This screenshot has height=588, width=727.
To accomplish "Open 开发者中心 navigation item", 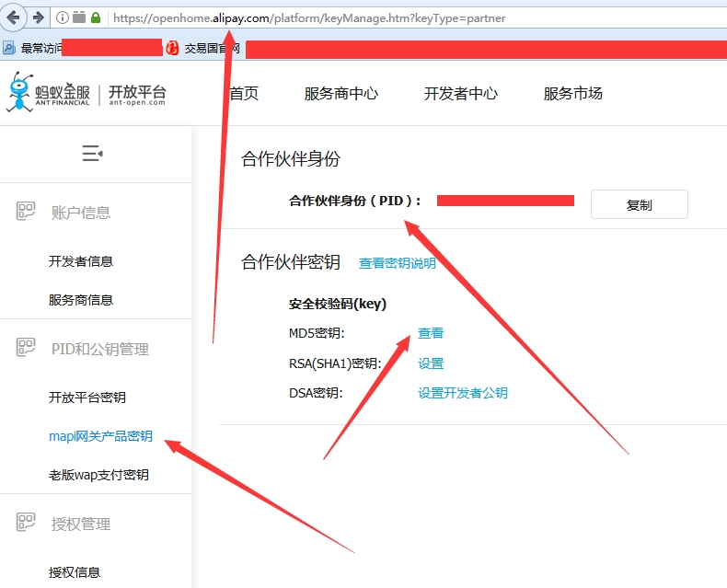I will click(x=461, y=93).
